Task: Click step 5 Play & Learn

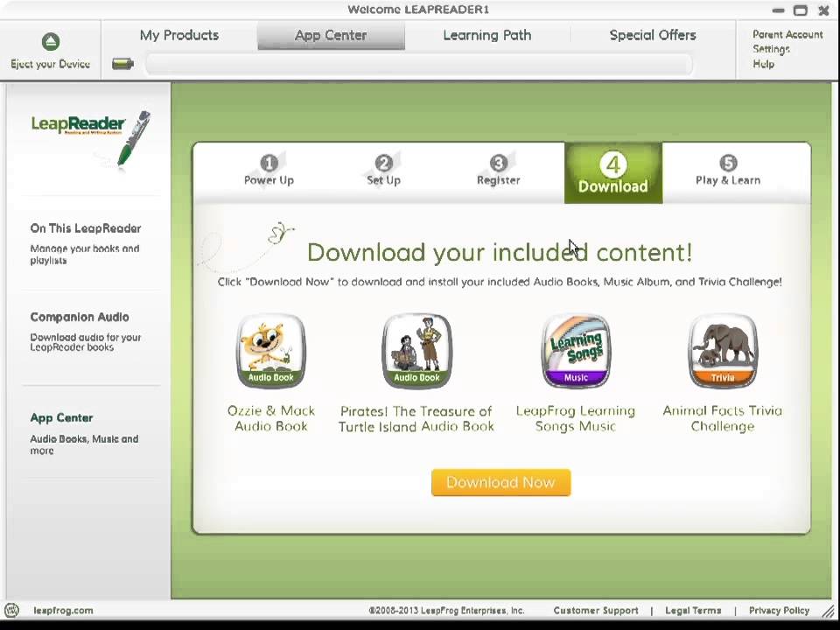Action: pos(728,171)
